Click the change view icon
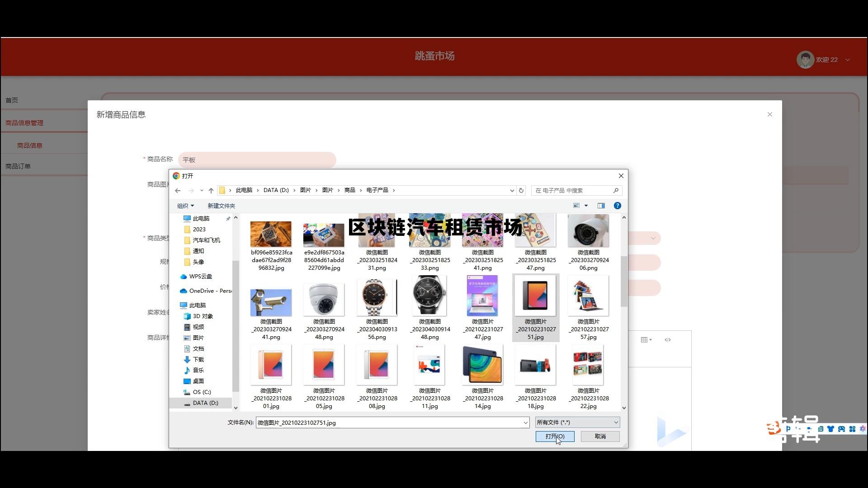This screenshot has height=488, width=868. [x=576, y=206]
